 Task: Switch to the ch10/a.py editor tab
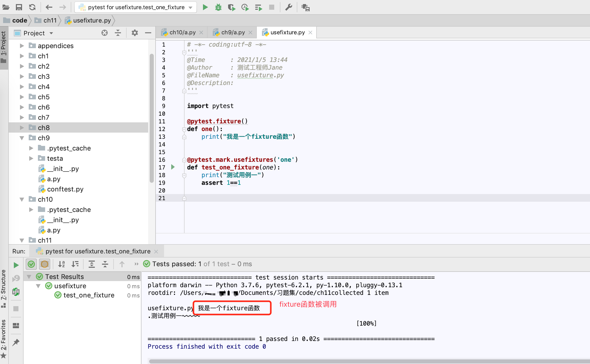tap(182, 33)
